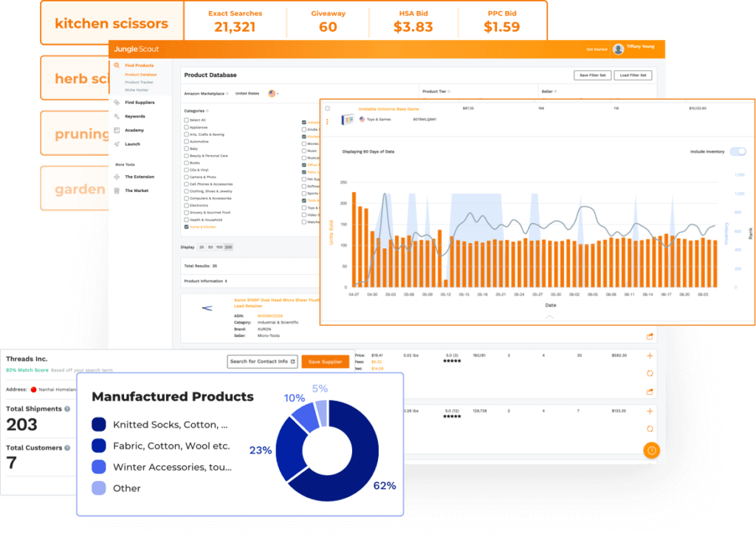Click the Total Shipments help icon

(x=67, y=409)
